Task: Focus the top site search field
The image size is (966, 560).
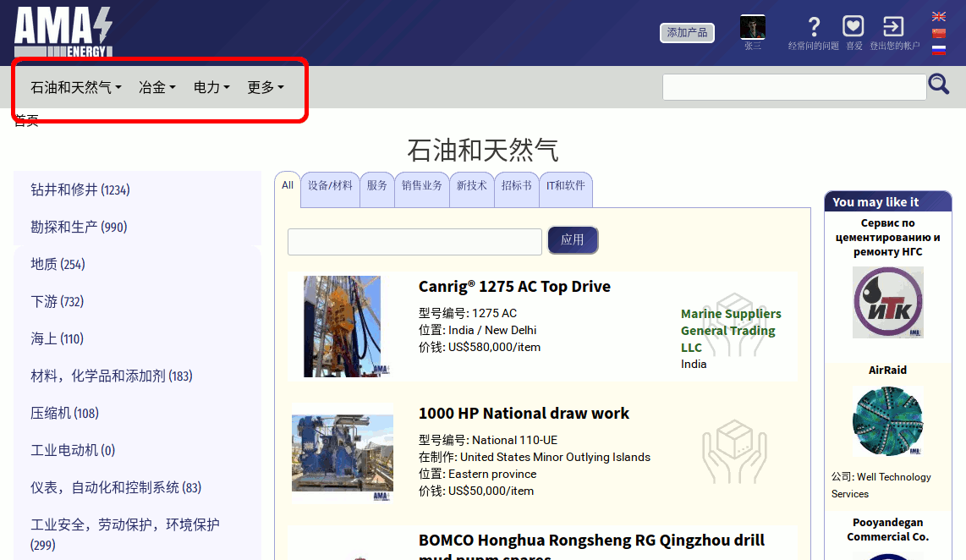Action: 794,87
